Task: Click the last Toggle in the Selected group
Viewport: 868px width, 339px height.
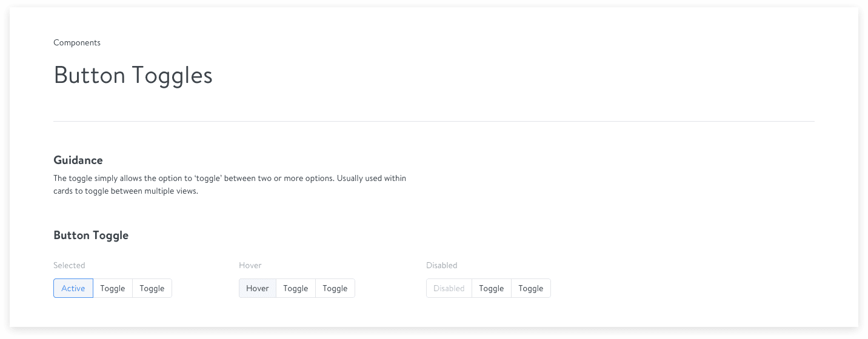Action: pos(152,288)
